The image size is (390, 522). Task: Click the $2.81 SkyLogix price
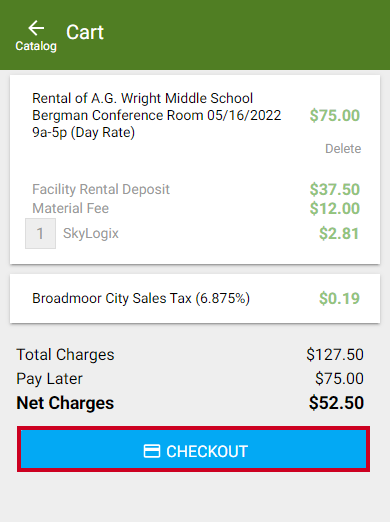pyautogui.click(x=339, y=233)
